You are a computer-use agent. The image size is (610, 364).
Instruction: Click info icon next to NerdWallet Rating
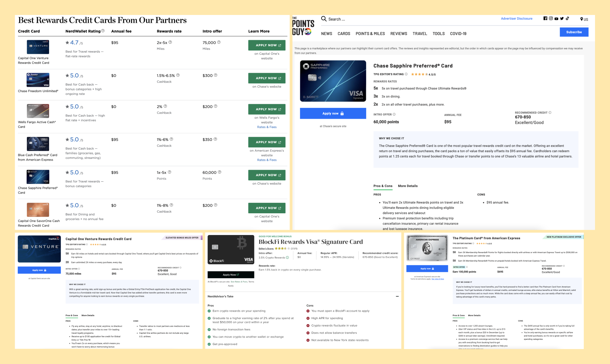pos(103,31)
